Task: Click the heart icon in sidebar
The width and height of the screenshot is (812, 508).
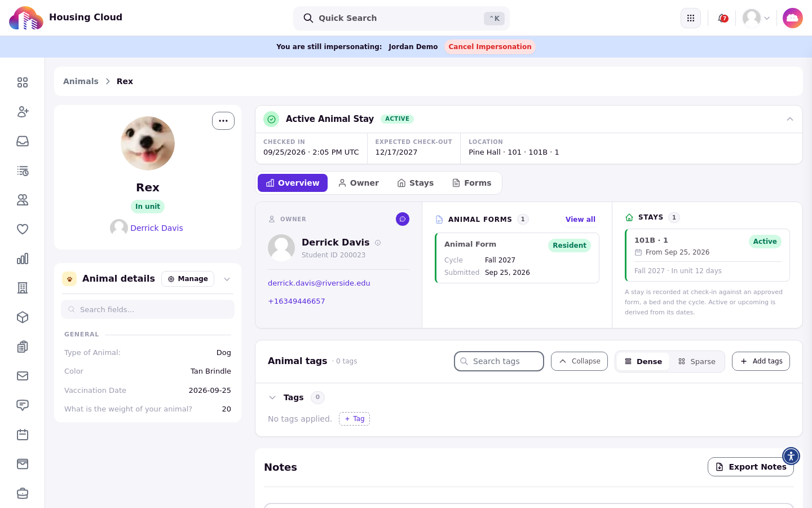Action: 23,229
